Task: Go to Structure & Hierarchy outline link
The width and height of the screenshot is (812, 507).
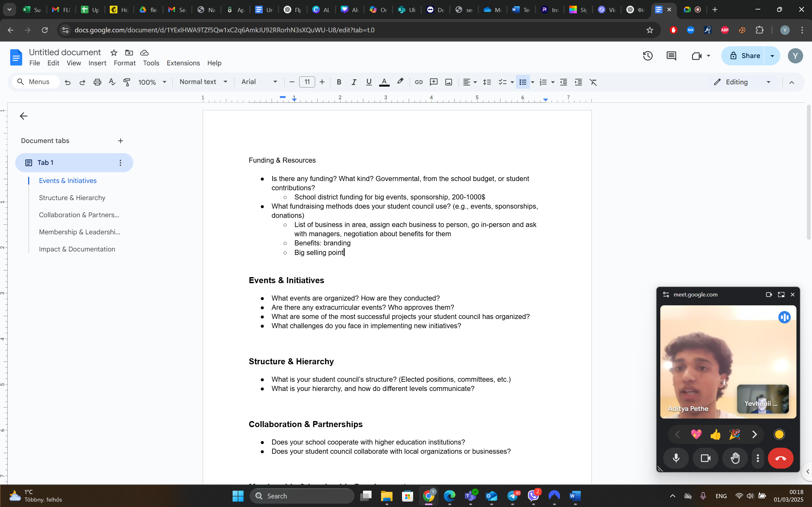Action: (x=72, y=198)
